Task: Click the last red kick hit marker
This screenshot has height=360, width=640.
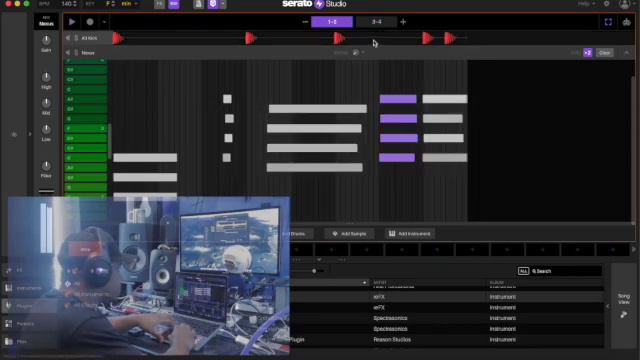Action: click(x=449, y=38)
